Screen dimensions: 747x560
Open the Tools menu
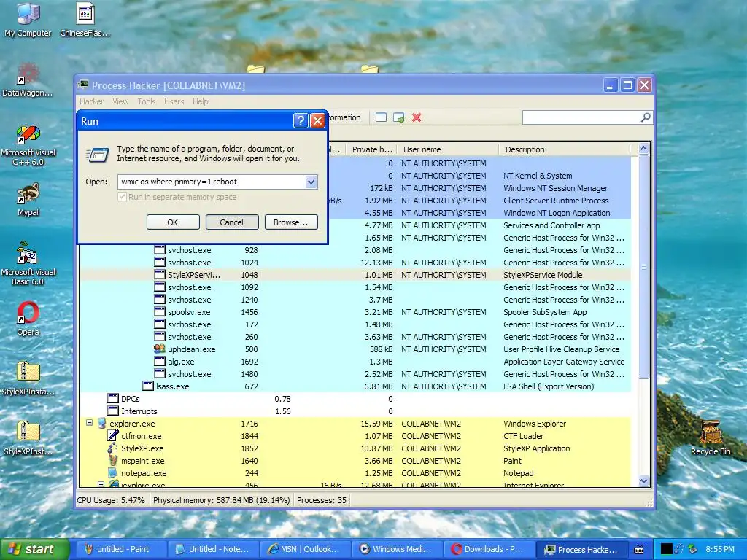146,101
